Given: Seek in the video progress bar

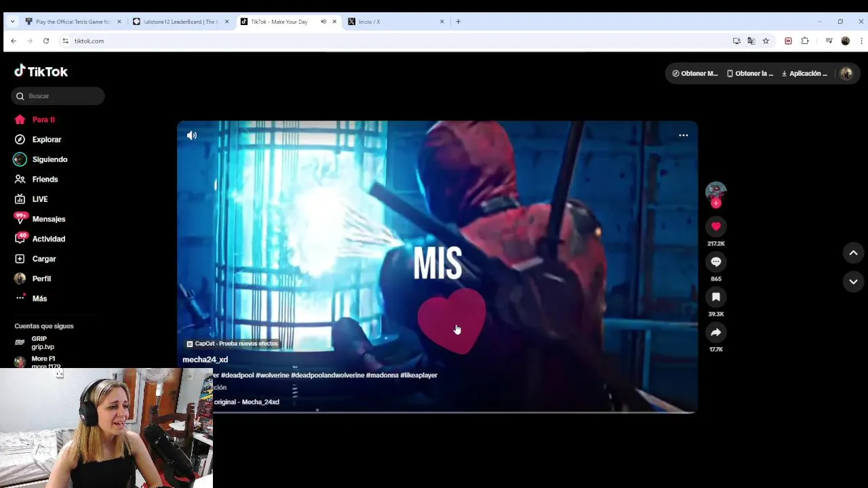Looking at the screenshot, I should [x=437, y=411].
